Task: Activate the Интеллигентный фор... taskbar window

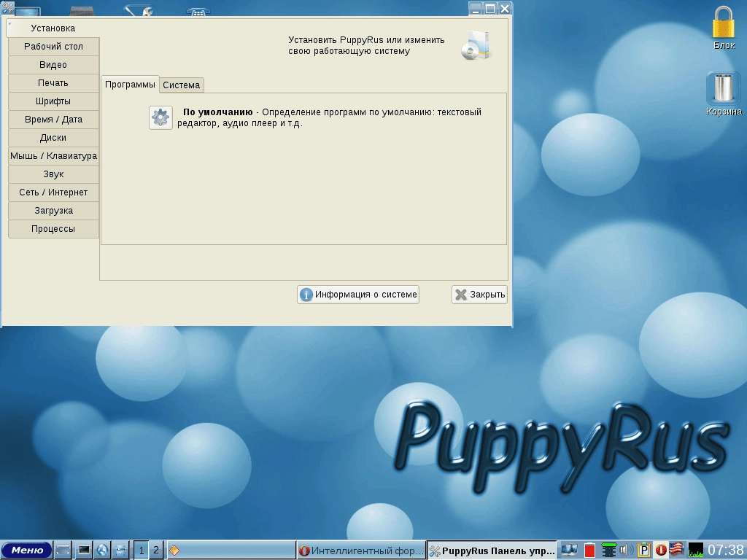Action: point(361,551)
